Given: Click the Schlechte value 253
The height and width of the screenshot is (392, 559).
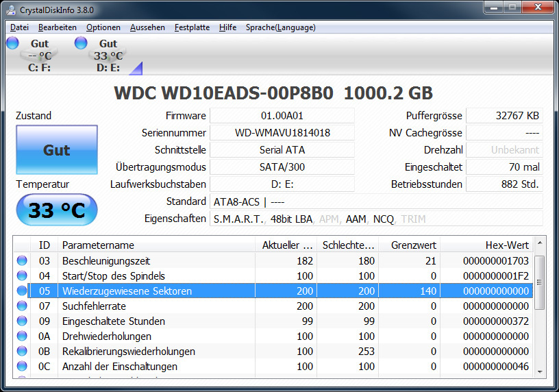Looking at the screenshot, I should click(x=367, y=352).
